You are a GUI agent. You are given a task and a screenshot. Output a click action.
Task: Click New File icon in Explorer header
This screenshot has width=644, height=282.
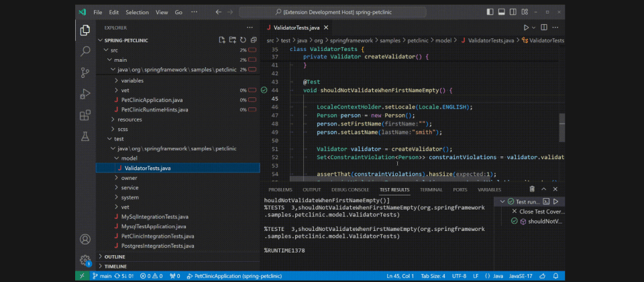click(222, 40)
